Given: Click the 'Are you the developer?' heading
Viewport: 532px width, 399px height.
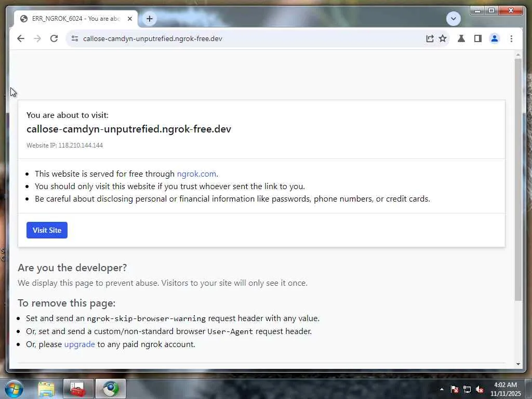Looking at the screenshot, I should tap(72, 268).
